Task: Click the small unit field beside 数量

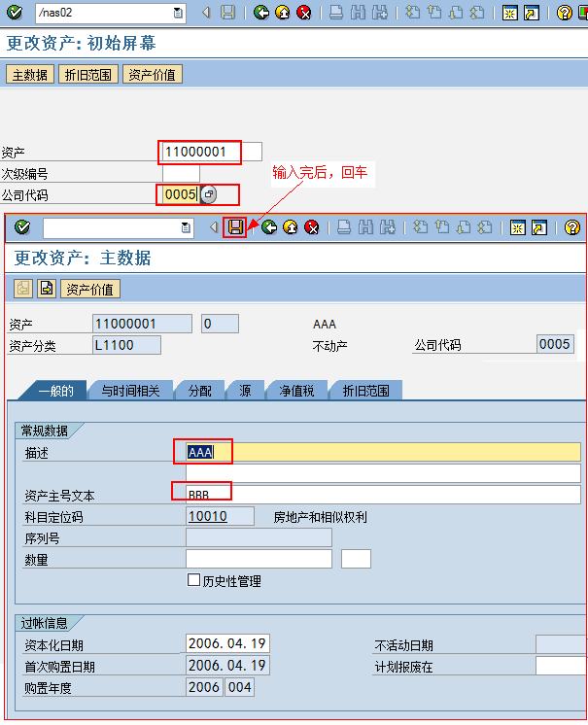Action: pyautogui.click(x=356, y=559)
